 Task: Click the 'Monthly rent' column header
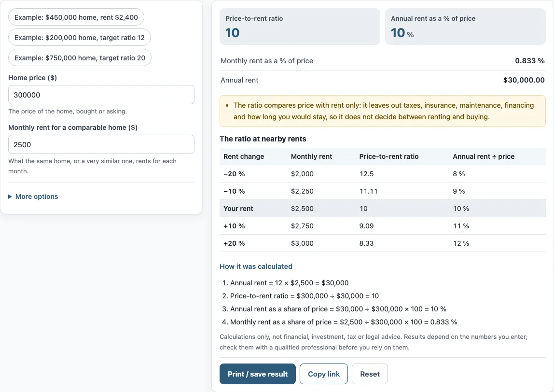click(x=311, y=156)
